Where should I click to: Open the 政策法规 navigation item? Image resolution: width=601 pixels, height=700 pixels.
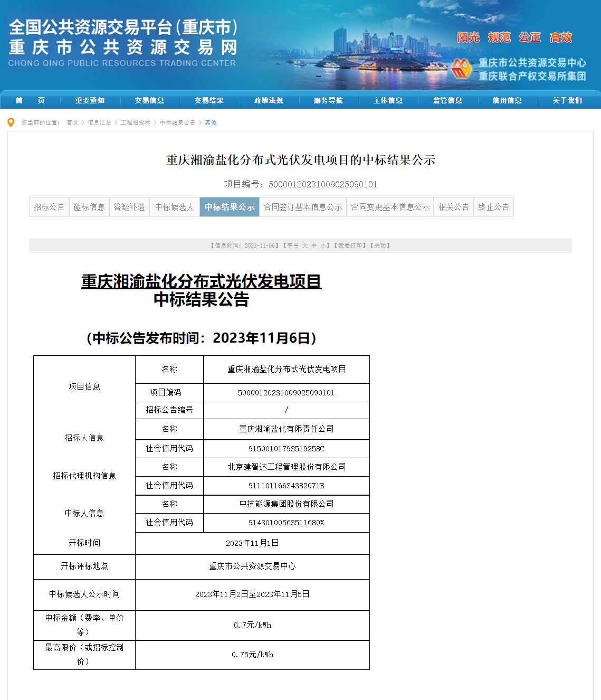269,100
